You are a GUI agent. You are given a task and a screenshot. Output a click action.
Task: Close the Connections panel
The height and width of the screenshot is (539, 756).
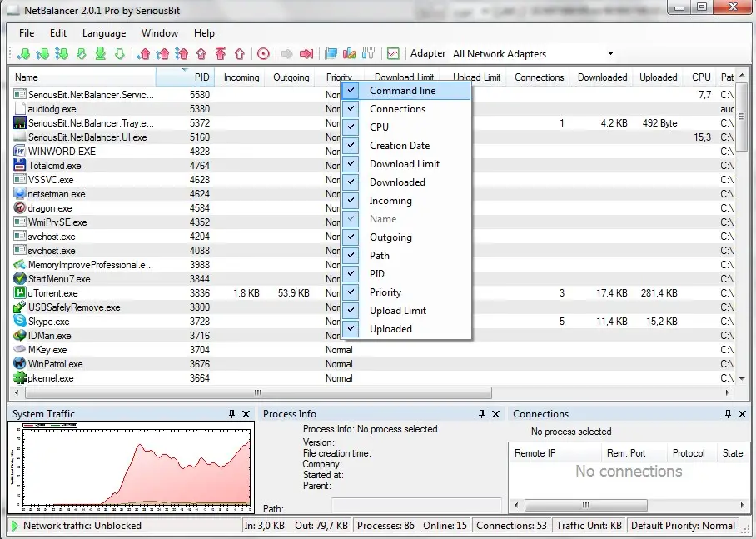742,413
